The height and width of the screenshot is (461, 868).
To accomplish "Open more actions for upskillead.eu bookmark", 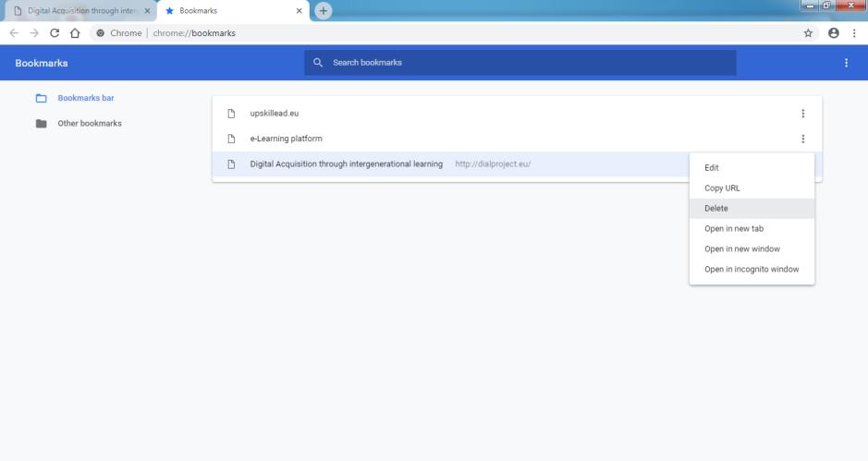I will point(802,114).
